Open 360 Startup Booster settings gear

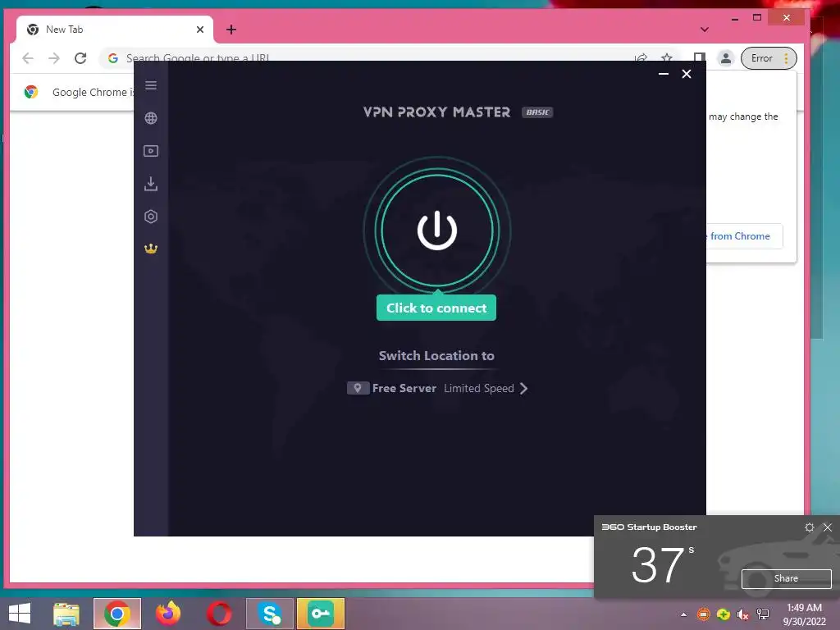coord(810,527)
